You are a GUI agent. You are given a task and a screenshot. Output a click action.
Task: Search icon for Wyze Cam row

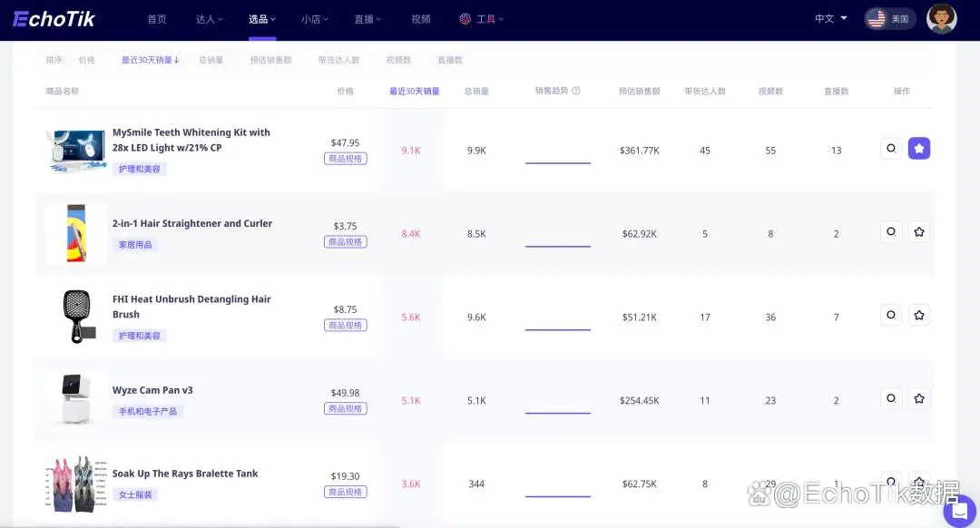tap(891, 398)
